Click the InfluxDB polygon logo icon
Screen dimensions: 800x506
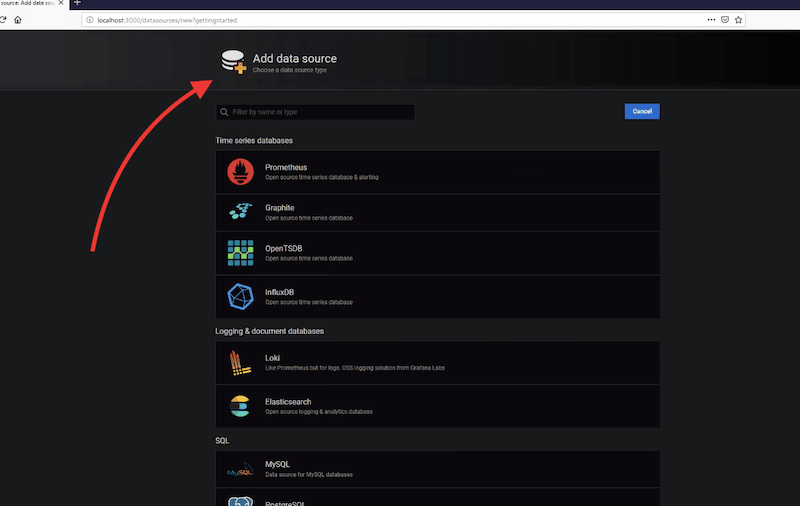[x=240, y=296]
